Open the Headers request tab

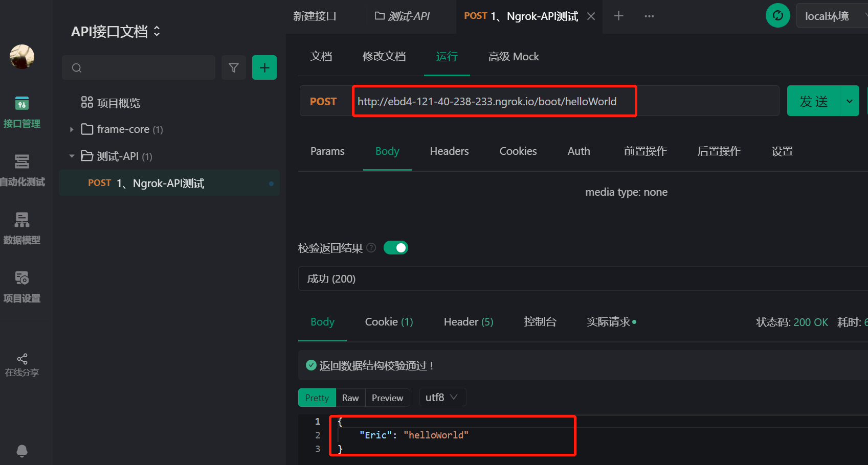tap(449, 151)
